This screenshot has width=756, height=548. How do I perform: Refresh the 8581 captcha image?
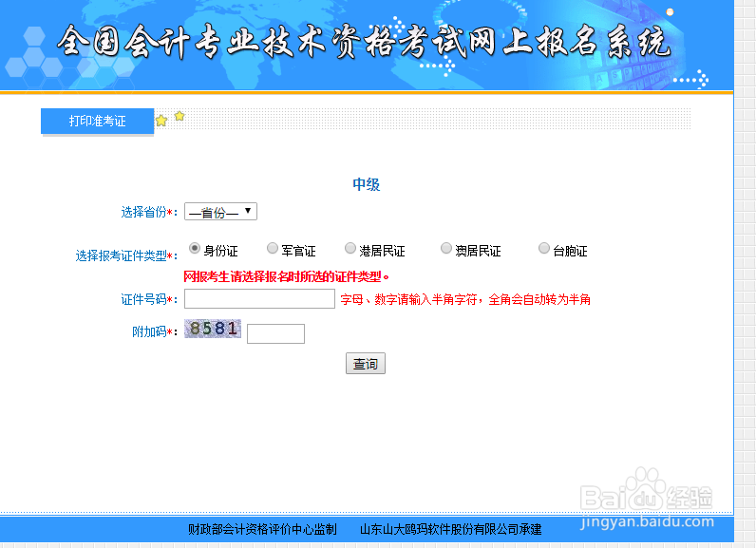[x=213, y=329]
